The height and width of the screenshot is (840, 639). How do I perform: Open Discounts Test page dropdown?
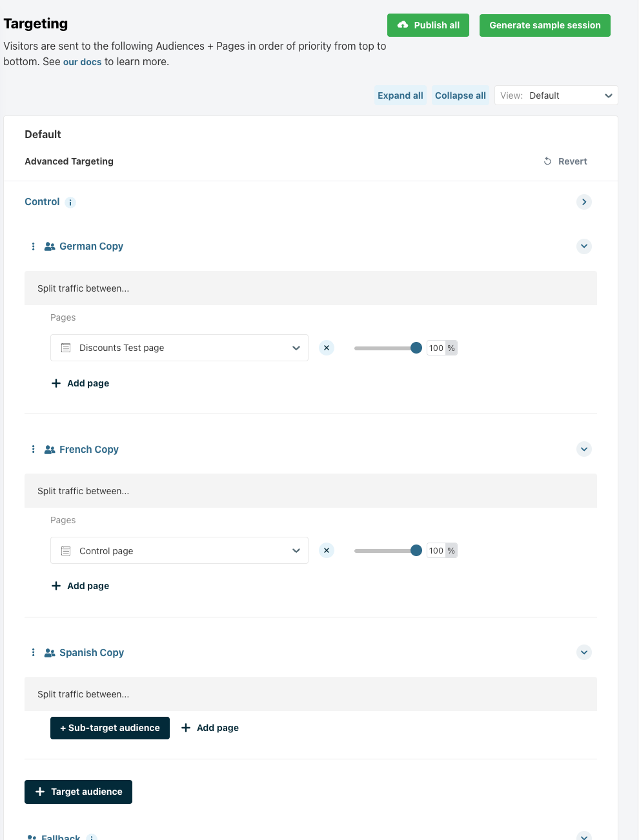point(179,348)
